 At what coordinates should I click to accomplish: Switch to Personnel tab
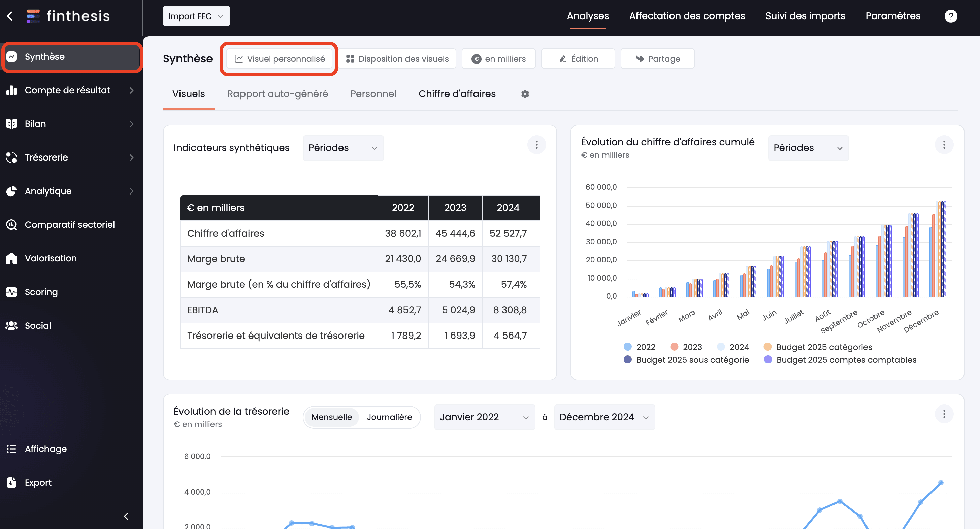[x=373, y=94]
